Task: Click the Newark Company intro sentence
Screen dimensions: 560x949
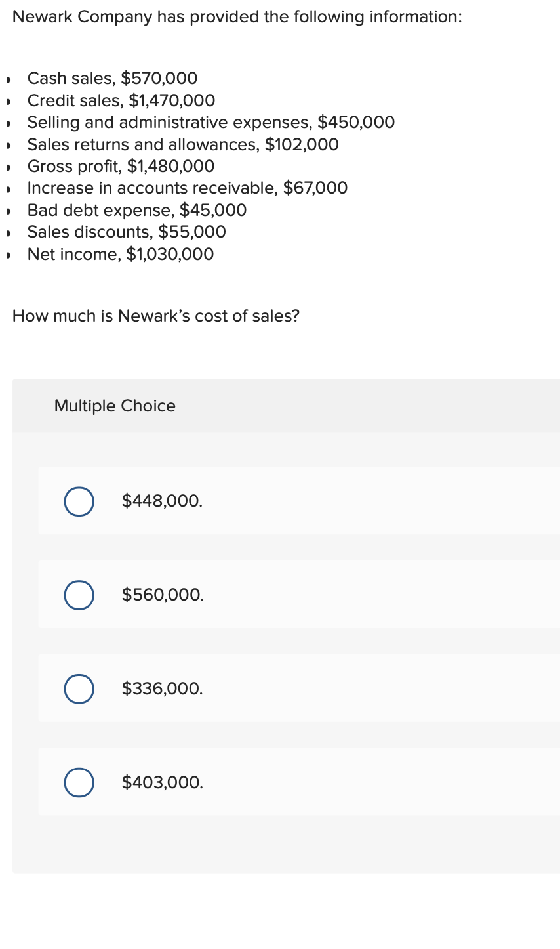Action: [x=237, y=17]
